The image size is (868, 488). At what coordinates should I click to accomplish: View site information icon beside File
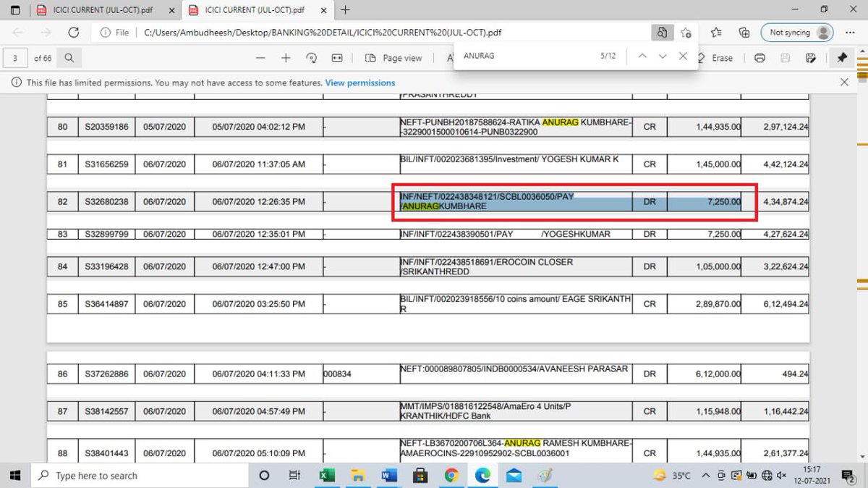[106, 33]
